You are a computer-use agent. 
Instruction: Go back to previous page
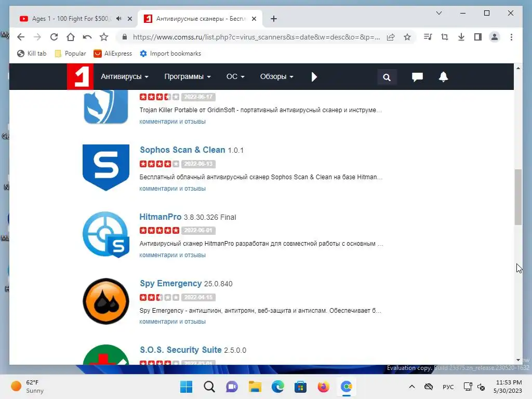tap(21, 37)
